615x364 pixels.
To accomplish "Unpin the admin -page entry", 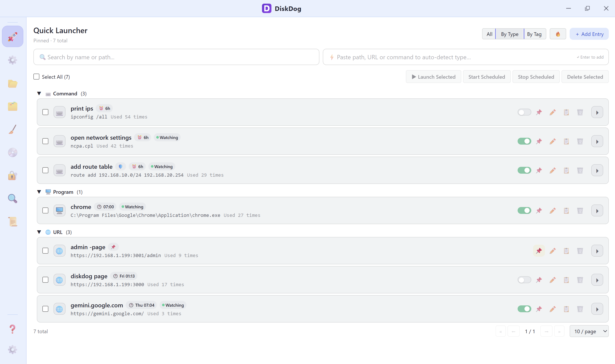I will pyautogui.click(x=539, y=251).
